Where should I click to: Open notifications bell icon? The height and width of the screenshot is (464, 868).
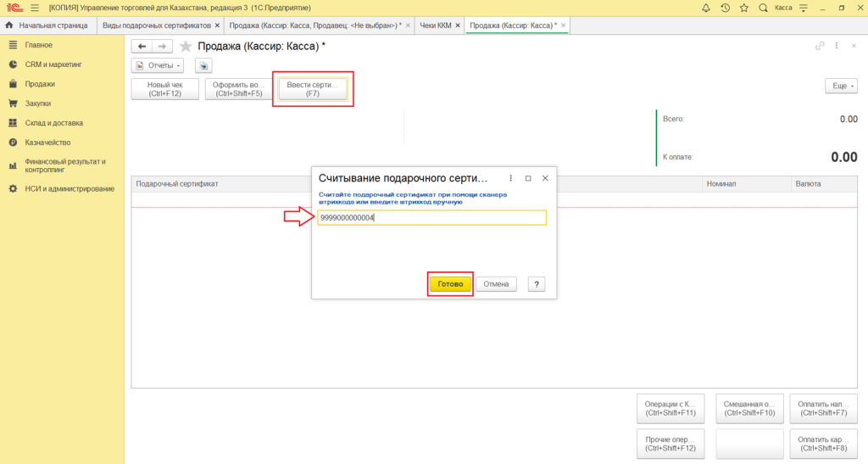706,8
